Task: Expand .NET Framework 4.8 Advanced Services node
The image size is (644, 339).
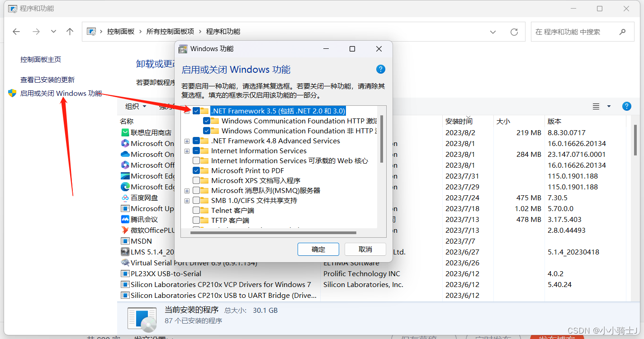Action: [187, 141]
